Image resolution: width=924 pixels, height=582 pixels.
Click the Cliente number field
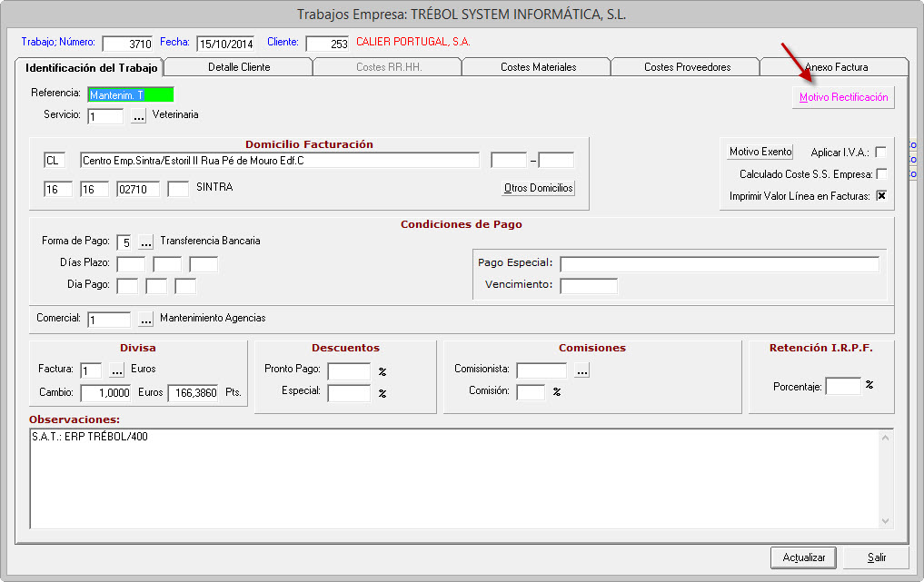(328, 44)
